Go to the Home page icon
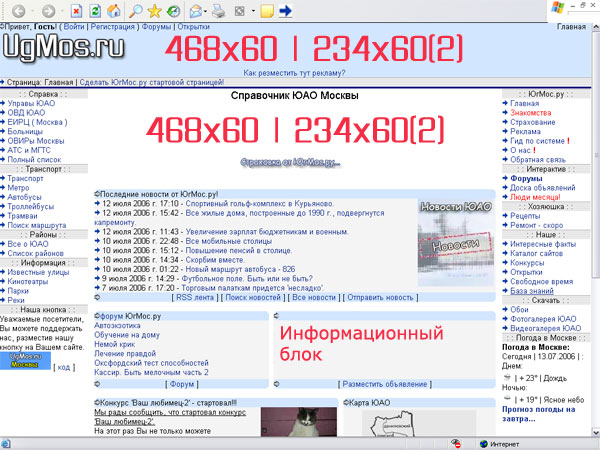 point(114,11)
